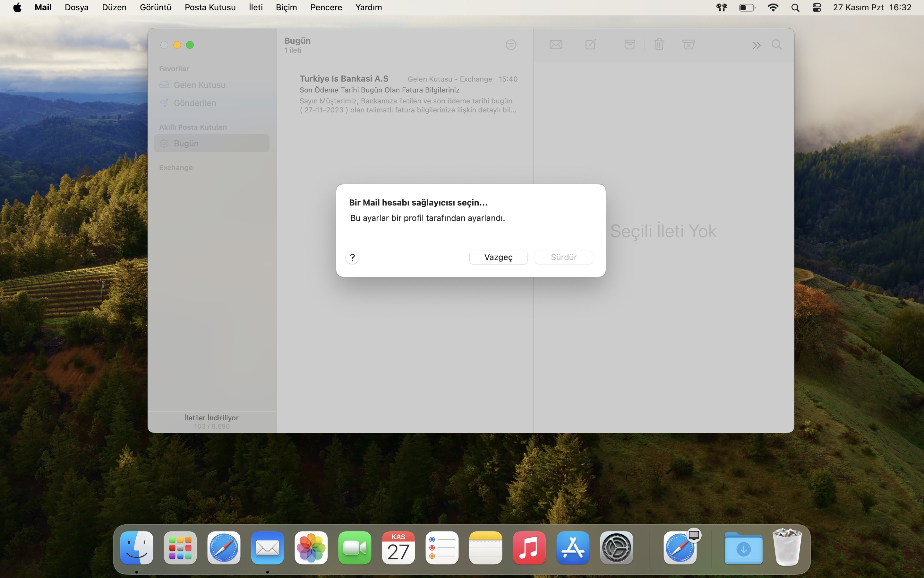Move to junk with the junk box icon
This screenshot has width=924, height=578.
pyautogui.click(x=689, y=45)
